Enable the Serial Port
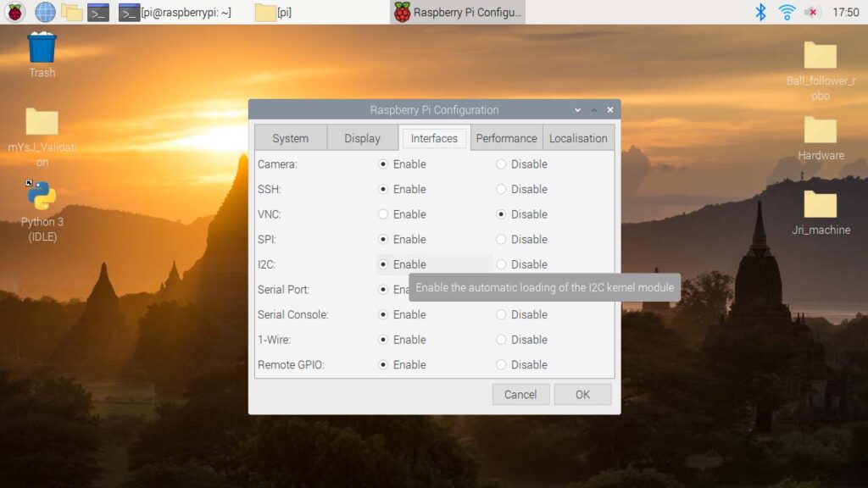This screenshot has height=488, width=868. point(383,290)
